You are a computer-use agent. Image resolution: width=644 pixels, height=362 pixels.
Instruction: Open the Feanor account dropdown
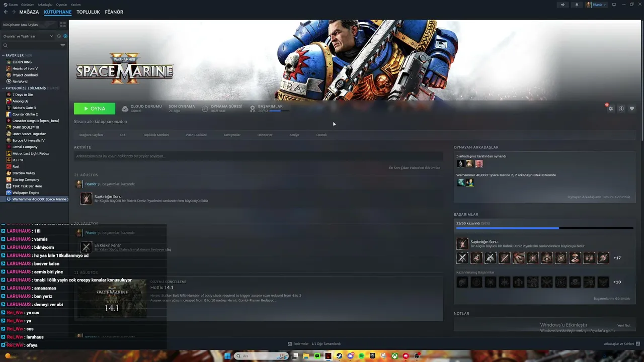[x=596, y=5]
